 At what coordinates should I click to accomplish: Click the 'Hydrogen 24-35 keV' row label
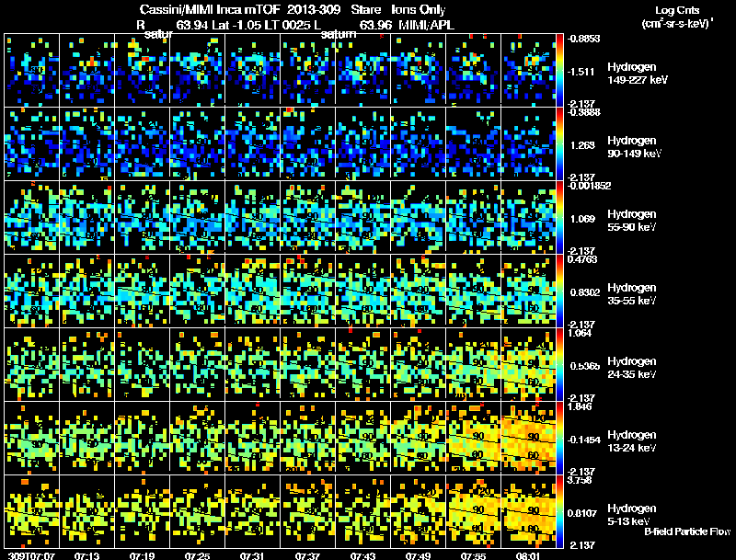[632, 368]
